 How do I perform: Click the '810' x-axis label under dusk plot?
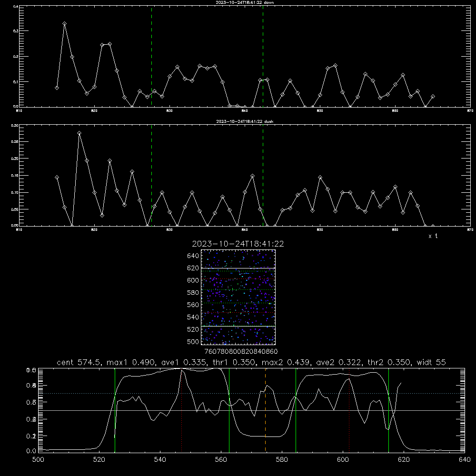[19, 230]
